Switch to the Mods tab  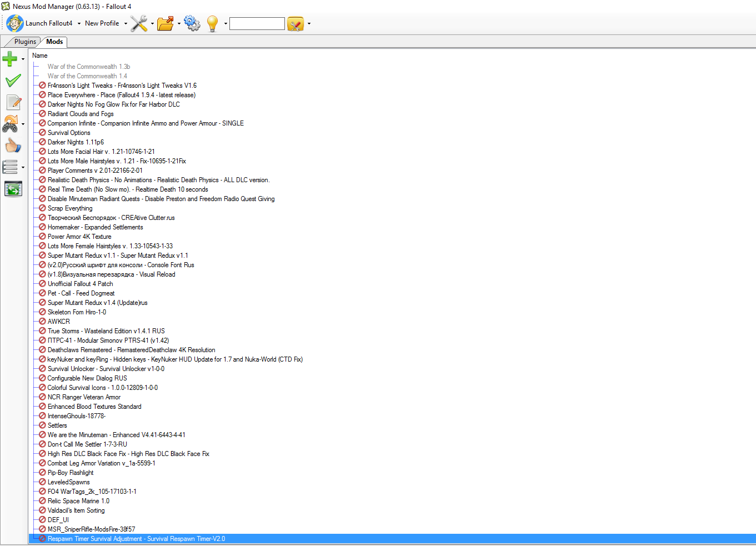coord(54,42)
